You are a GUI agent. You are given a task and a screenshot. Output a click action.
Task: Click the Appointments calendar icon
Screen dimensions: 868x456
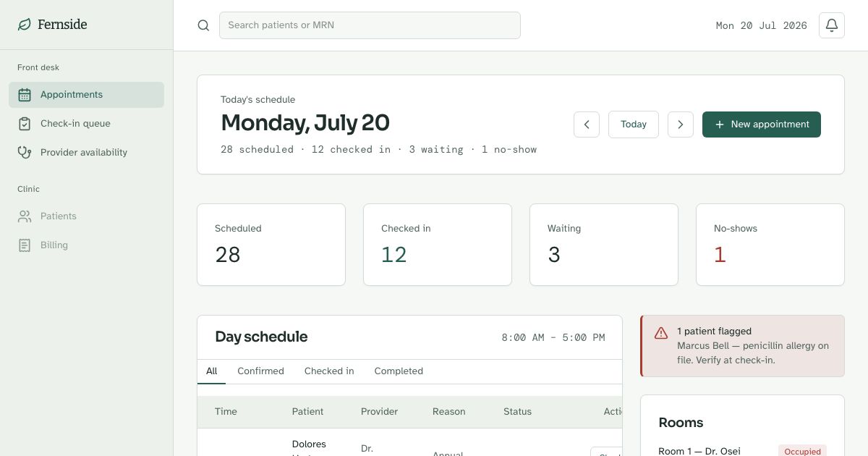click(x=25, y=95)
